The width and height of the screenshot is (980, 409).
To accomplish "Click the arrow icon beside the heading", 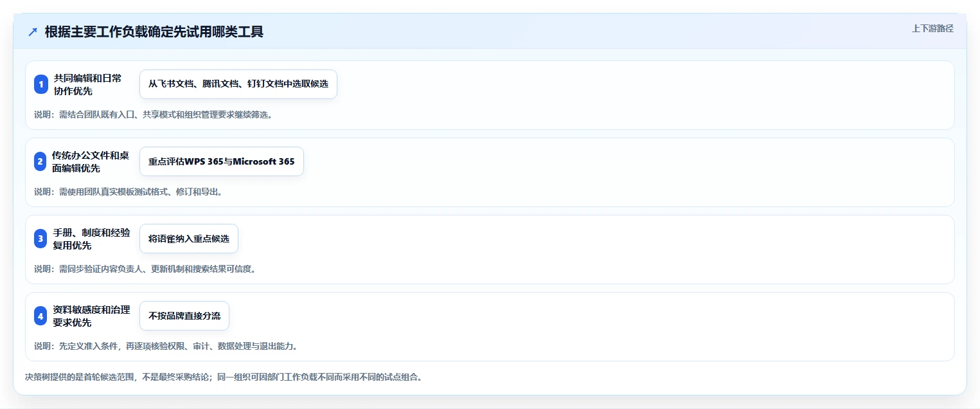I will point(33,32).
